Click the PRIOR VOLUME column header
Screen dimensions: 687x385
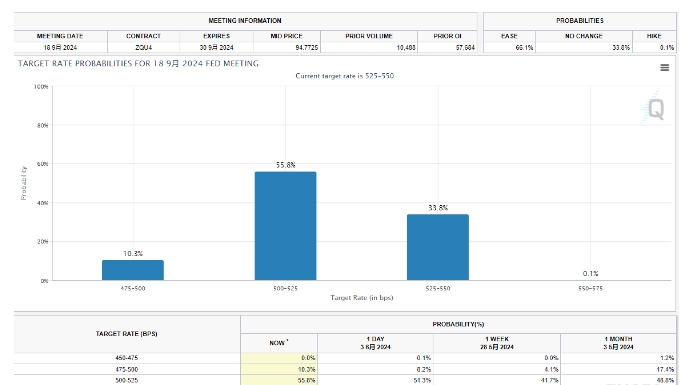pos(369,36)
